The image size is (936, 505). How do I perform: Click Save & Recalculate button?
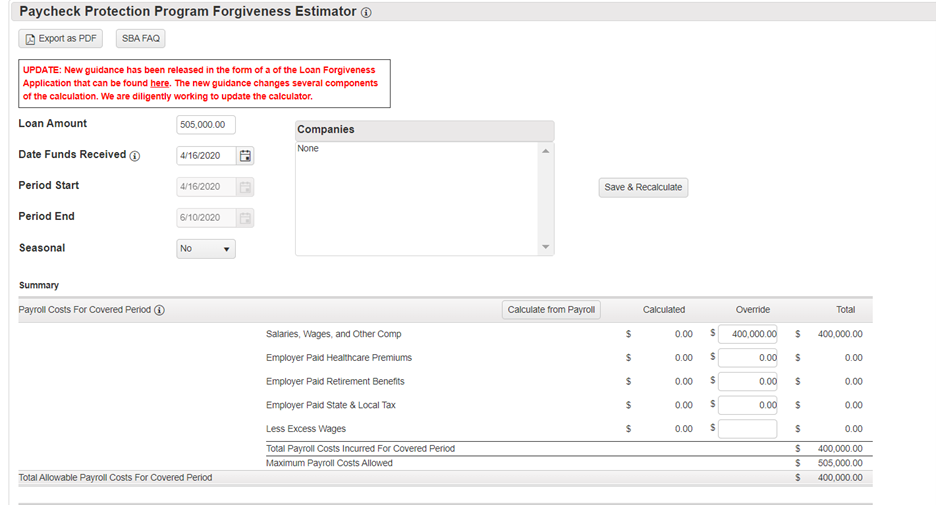[x=643, y=187]
